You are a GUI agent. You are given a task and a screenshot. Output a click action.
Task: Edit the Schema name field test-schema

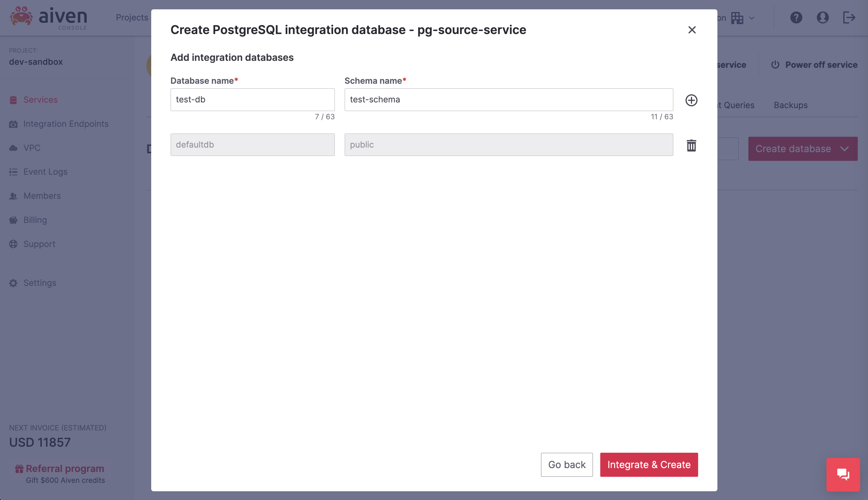tap(508, 100)
